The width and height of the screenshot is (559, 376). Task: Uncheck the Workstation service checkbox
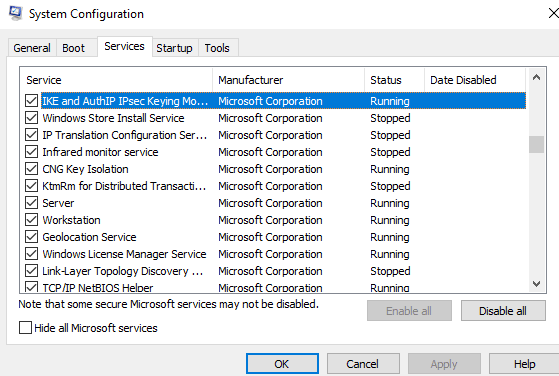(x=31, y=220)
